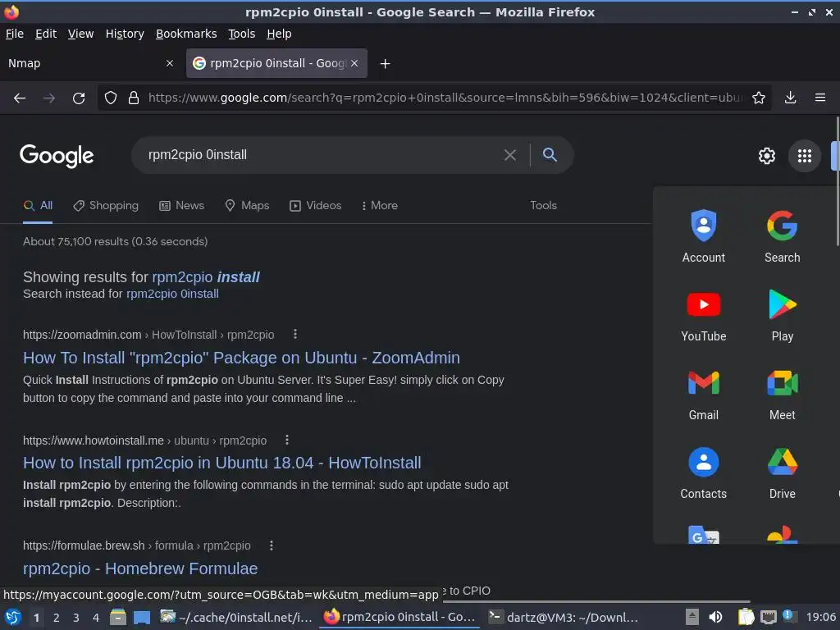The image size is (840, 630).
Task: Open Google Play app
Action: coord(782,316)
